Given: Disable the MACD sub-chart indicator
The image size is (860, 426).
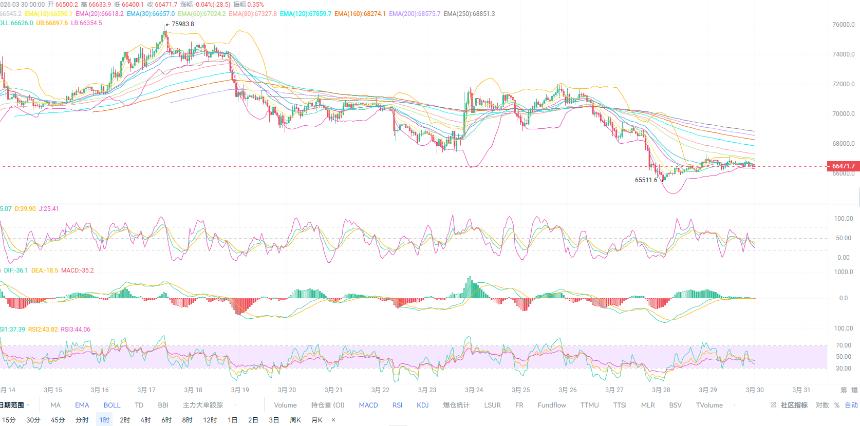Looking at the screenshot, I should 368,405.
